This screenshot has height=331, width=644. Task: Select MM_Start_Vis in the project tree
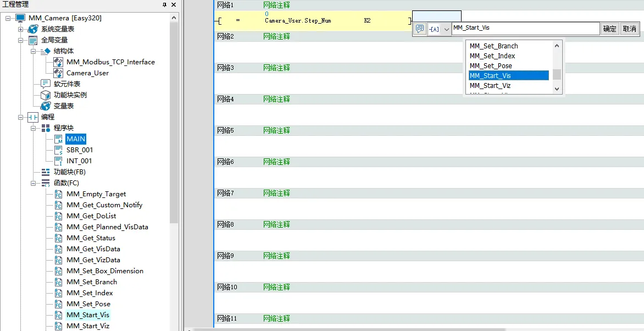pyautogui.click(x=88, y=315)
